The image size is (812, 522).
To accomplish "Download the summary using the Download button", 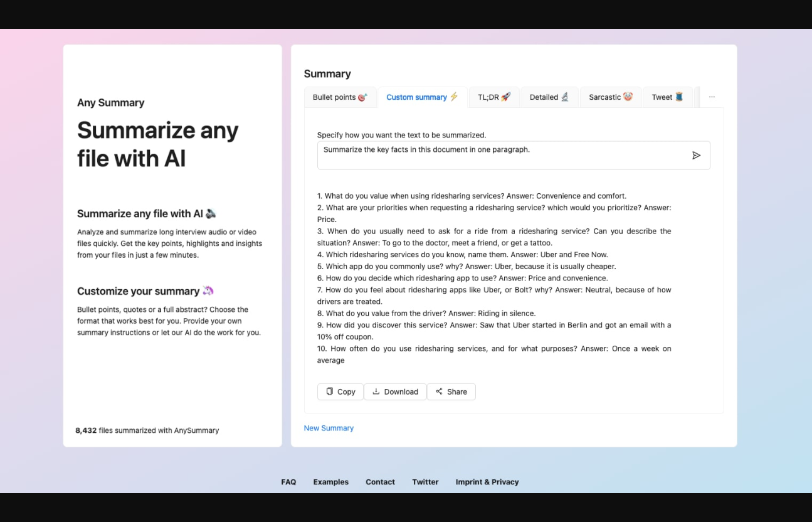I will [395, 391].
